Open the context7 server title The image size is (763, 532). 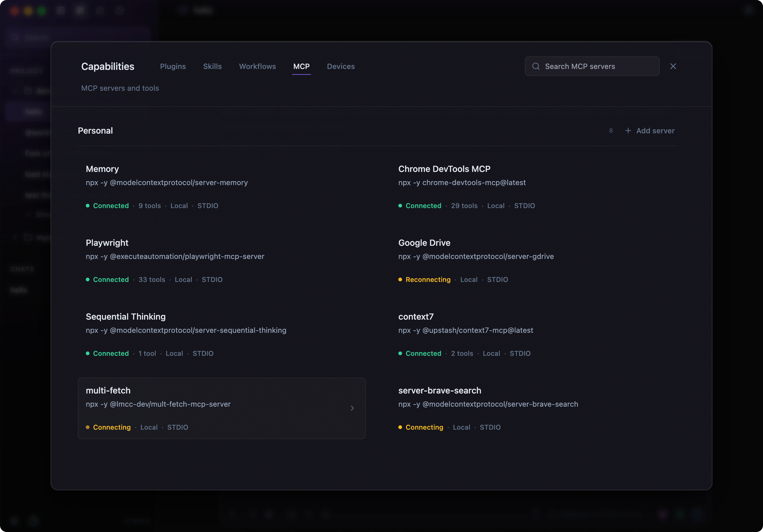point(416,316)
